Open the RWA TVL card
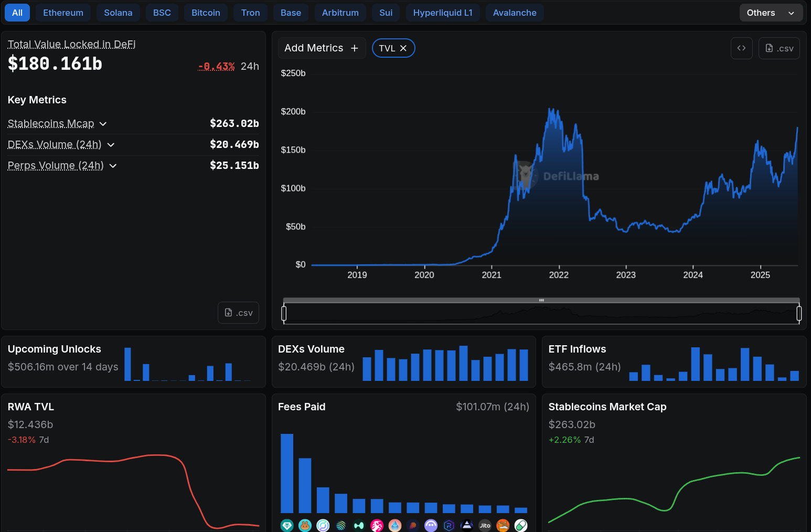Viewport: 811px width, 532px height. click(x=133, y=463)
